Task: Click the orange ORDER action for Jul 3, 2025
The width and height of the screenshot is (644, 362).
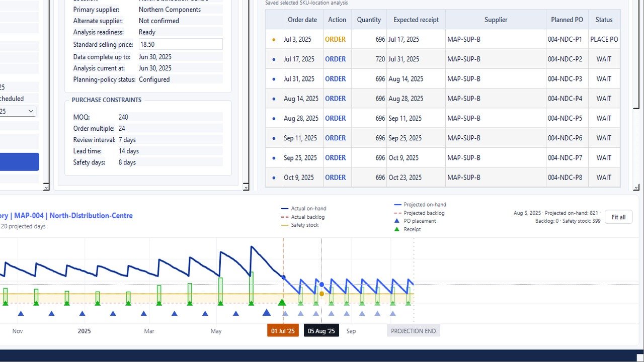Action: 336,39
